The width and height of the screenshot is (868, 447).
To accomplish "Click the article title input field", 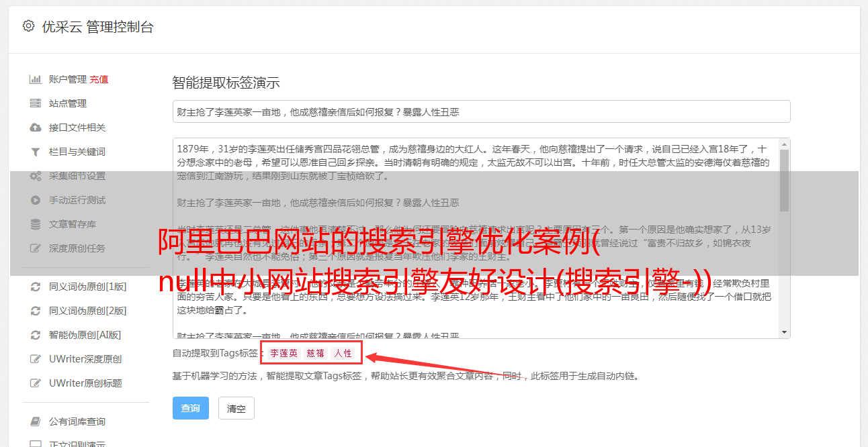I will (x=481, y=111).
